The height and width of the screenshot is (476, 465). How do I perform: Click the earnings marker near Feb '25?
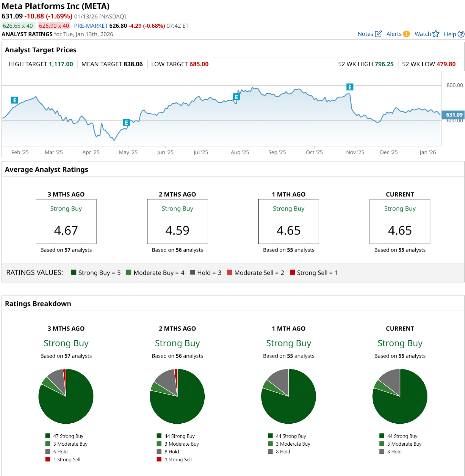15,100
